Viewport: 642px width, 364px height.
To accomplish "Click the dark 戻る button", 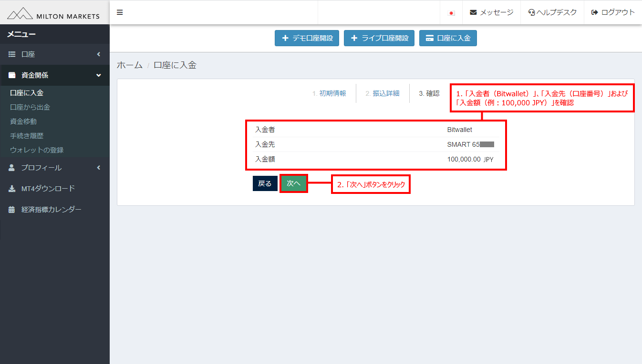I will coord(265,183).
